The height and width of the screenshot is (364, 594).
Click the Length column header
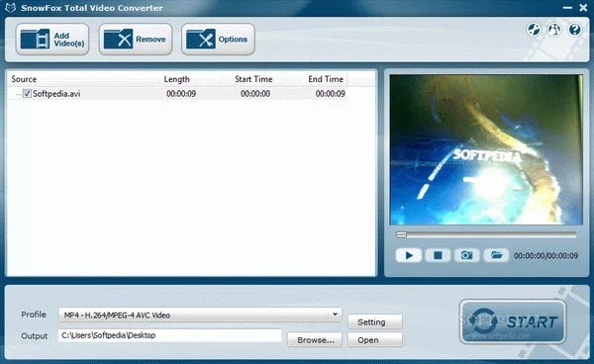coord(176,79)
